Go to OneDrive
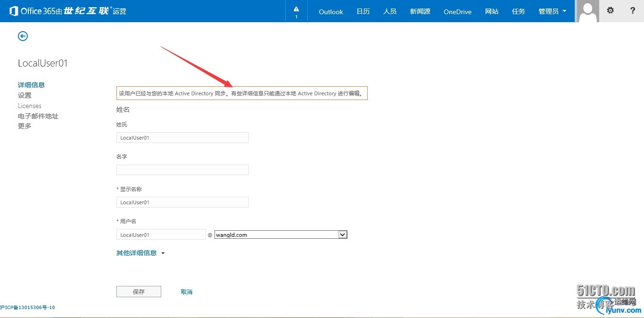Viewport: 644px width, 318px height. pyautogui.click(x=457, y=12)
